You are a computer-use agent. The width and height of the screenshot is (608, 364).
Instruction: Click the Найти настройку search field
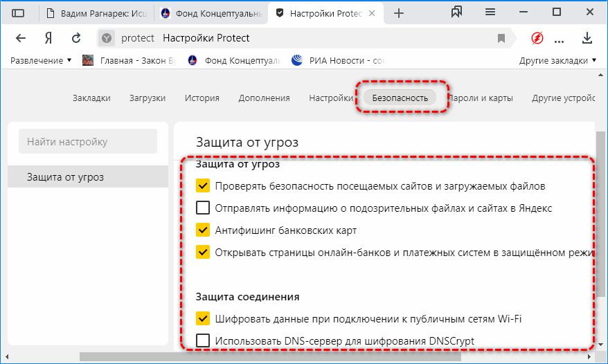(x=88, y=141)
